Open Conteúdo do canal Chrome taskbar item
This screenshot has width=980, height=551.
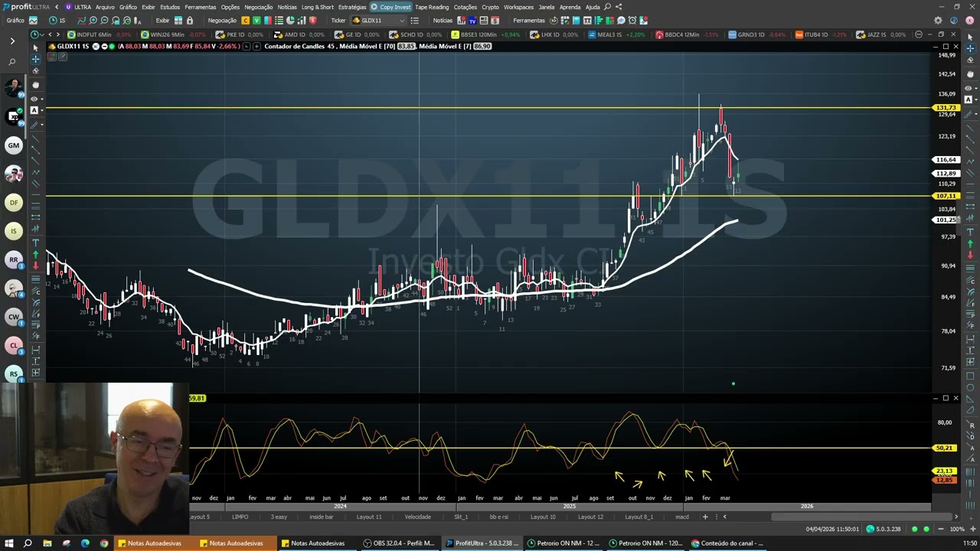point(727,543)
